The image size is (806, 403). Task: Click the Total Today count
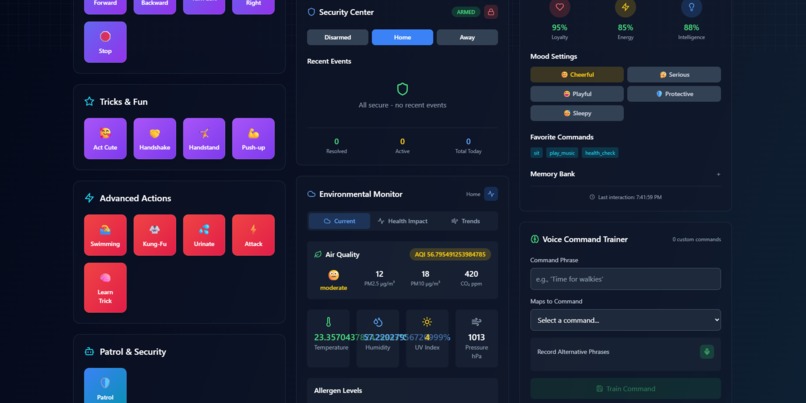[468, 141]
